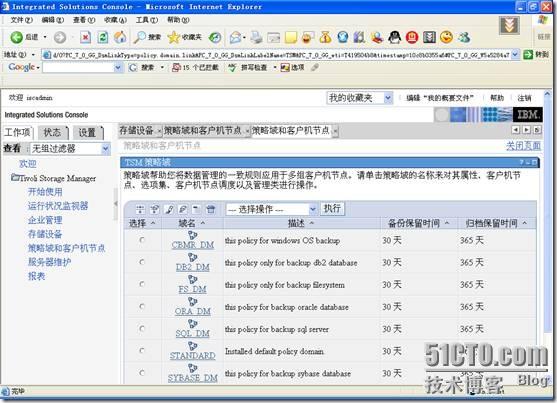Open the Google toolbar search box dropdown
Screen dimensions: 557x403
pos(118,67)
